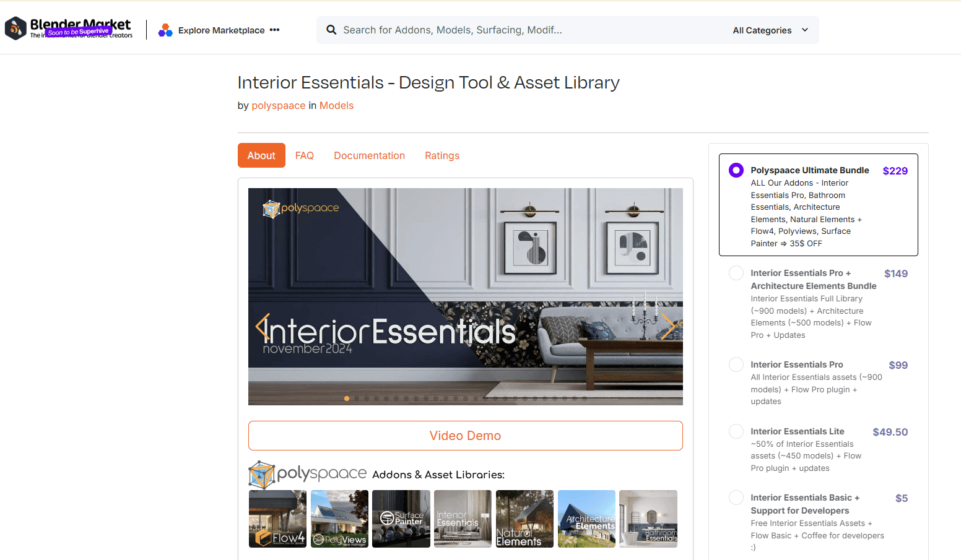Screen dimensions: 961x560
Task: Open the polyspaace seller profile link
Action: (x=278, y=105)
